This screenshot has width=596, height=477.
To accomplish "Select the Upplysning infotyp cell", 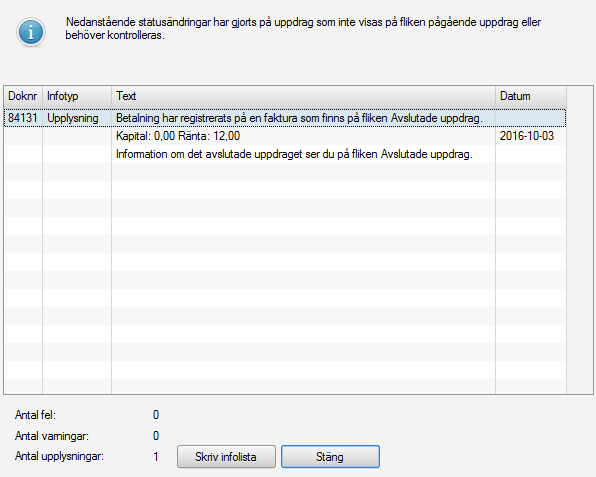I will click(73, 118).
